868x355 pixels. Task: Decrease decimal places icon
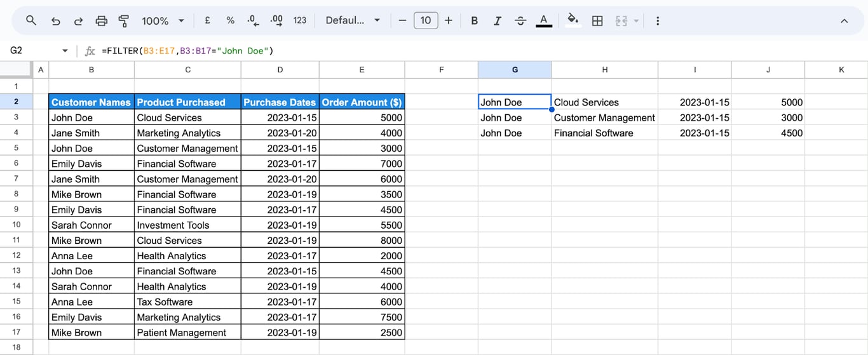[x=253, y=20]
